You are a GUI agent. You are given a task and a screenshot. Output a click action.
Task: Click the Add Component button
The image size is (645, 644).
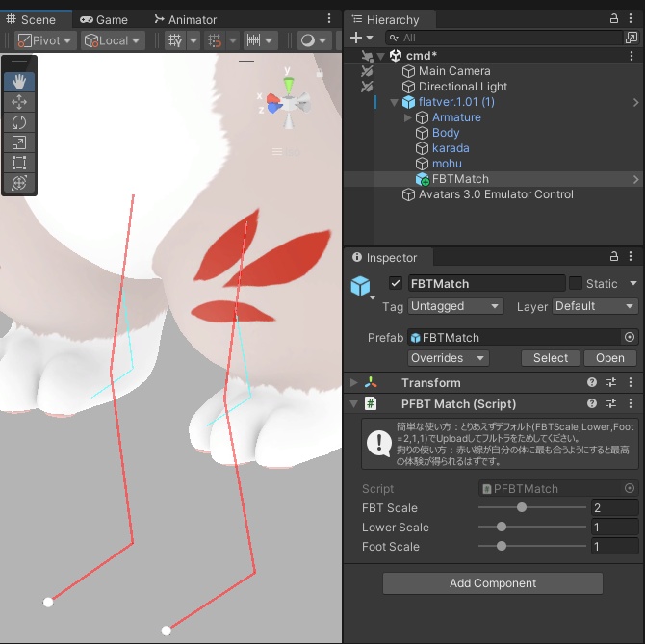(x=493, y=583)
